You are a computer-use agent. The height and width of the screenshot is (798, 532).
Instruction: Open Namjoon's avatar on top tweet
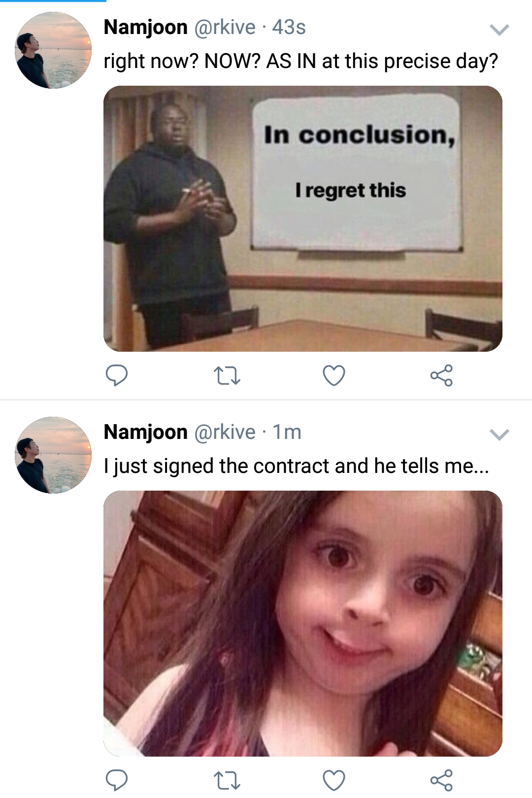point(53,50)
